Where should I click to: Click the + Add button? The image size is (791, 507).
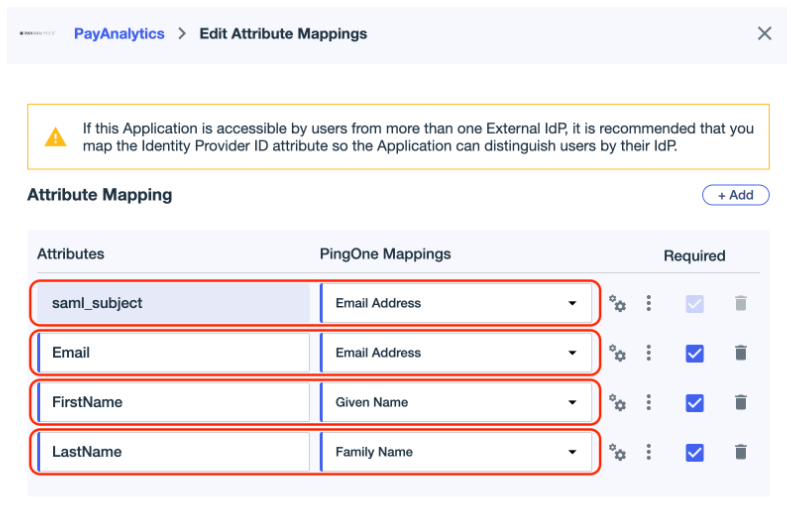[x=735, y=195]
